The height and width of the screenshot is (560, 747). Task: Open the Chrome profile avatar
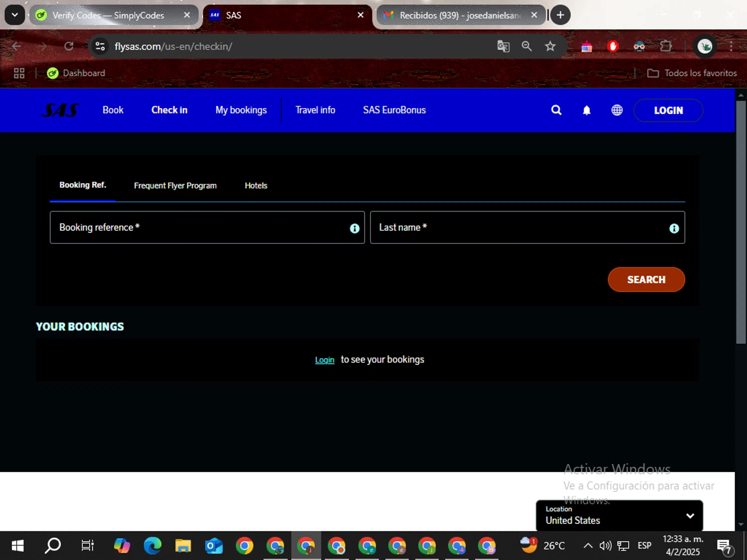[x=705, y=46]
